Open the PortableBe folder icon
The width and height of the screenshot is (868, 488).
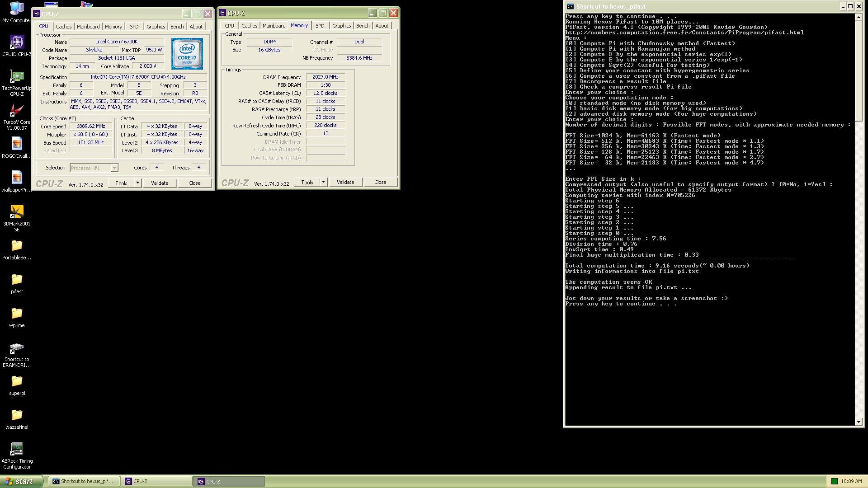pos(17,249)
